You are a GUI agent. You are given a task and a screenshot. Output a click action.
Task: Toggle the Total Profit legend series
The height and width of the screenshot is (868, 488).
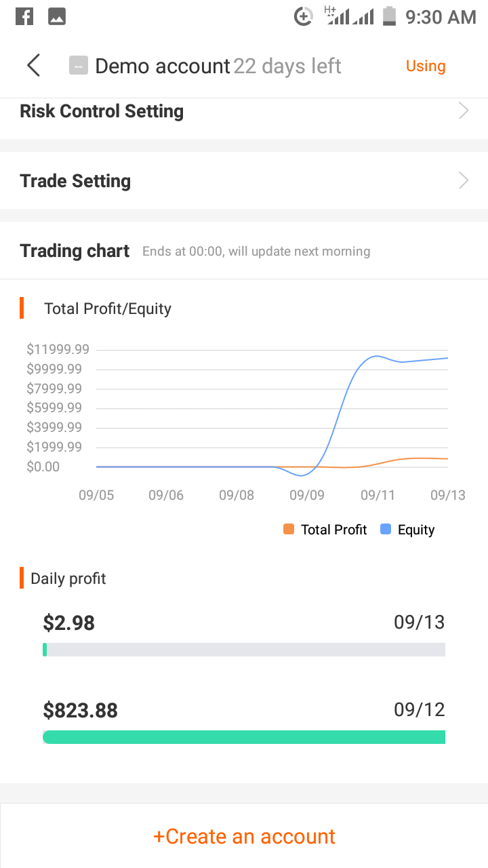[x=325, y=530]
